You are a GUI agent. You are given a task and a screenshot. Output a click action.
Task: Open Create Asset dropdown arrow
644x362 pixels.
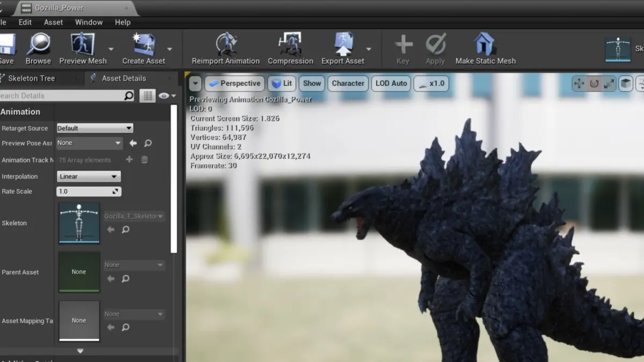pyautogui.click(x=170, y=49)
